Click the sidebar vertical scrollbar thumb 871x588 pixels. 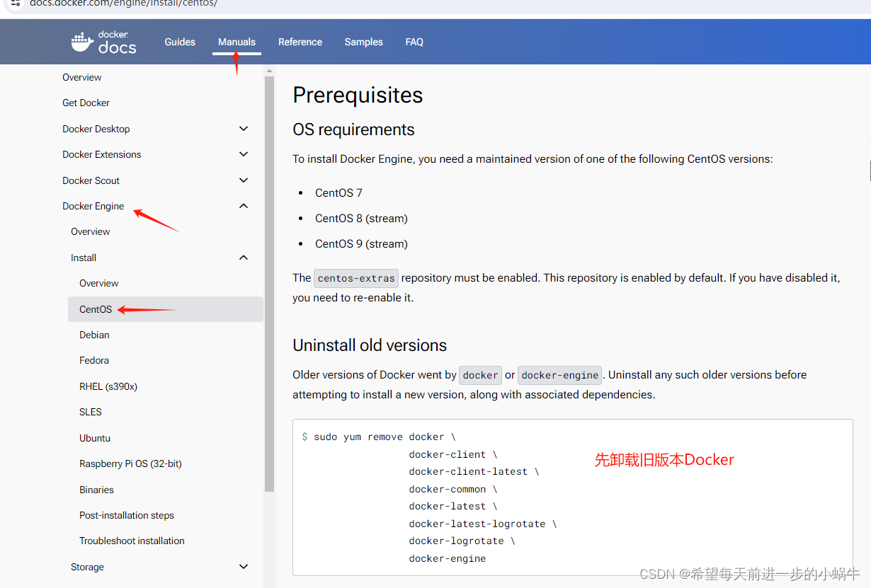(x=269, y=283)
